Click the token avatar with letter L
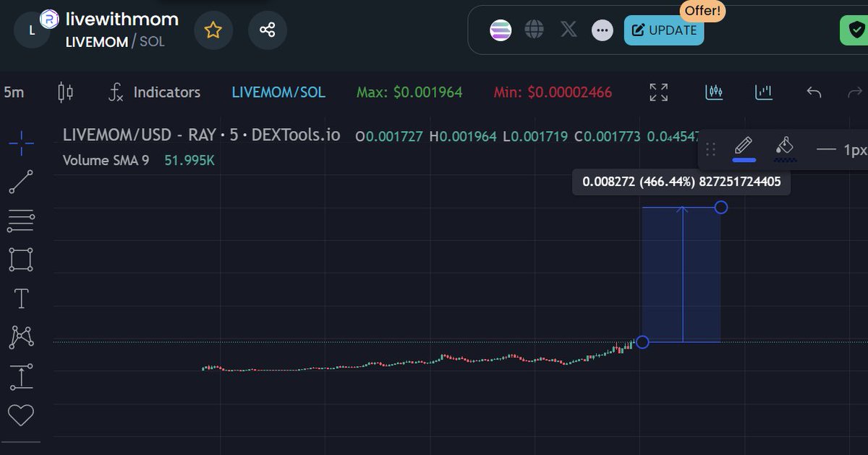The image size is (868, 455). click(x=32, y=30)
